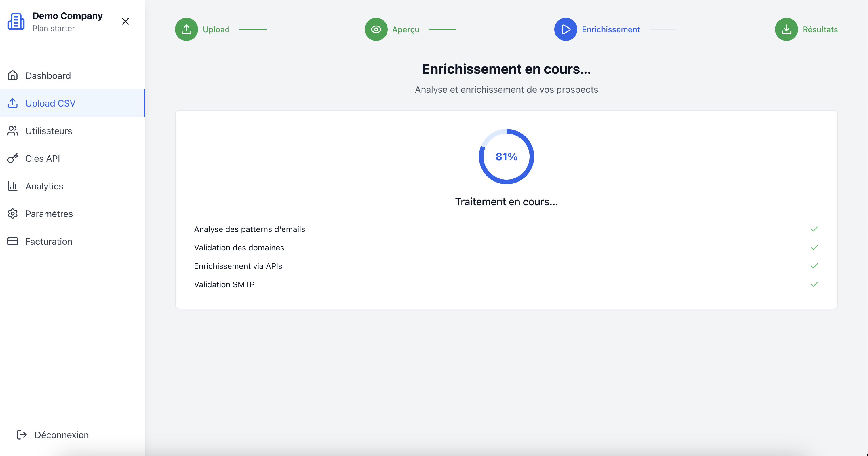Open the Utilisateurs page

(49, 131)
